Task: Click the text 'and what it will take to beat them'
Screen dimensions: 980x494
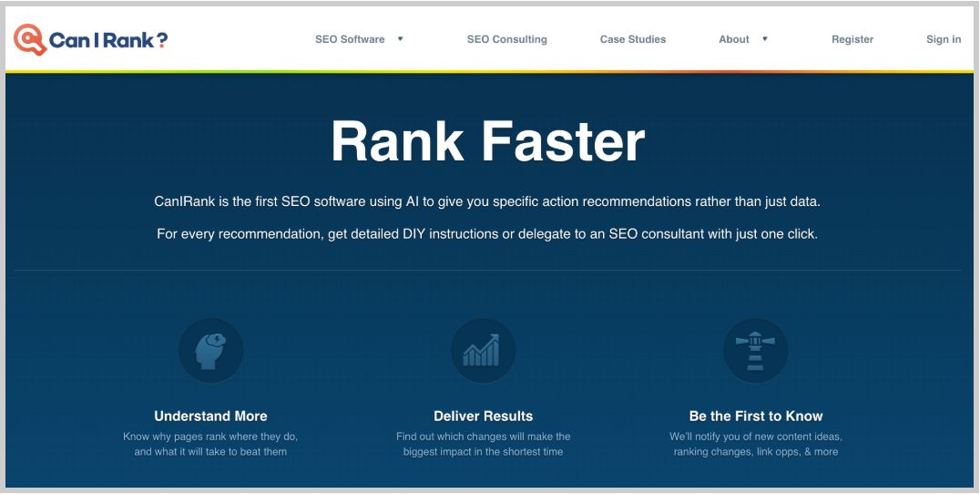Action: tap(210, 451)
